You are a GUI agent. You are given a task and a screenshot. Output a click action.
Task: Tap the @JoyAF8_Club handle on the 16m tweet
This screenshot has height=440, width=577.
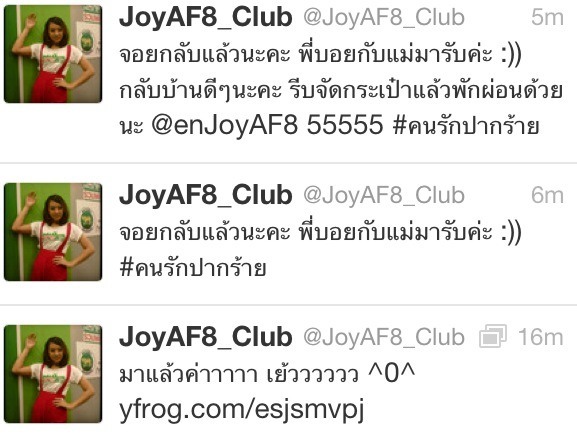point(384,337)
